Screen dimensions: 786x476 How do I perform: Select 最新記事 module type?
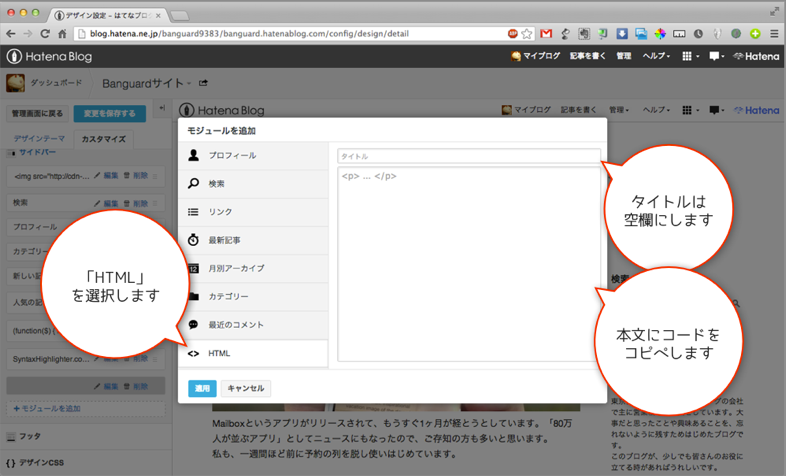click(x=253, y=240)
